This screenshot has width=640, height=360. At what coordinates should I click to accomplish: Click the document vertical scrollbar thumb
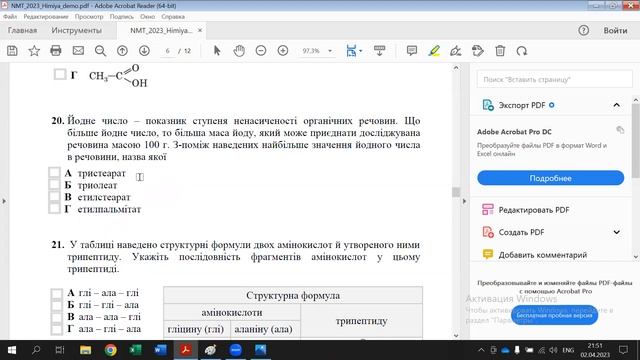[456, 192]
